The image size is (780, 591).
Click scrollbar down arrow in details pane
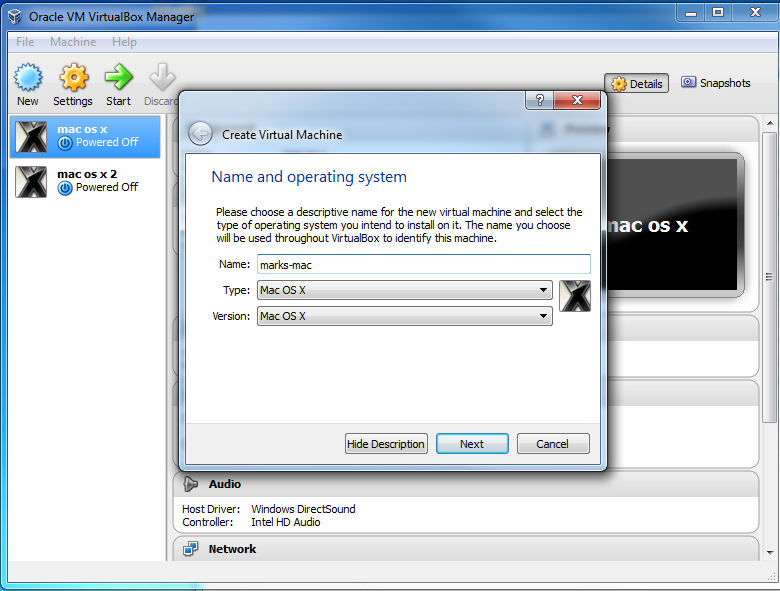770,552
